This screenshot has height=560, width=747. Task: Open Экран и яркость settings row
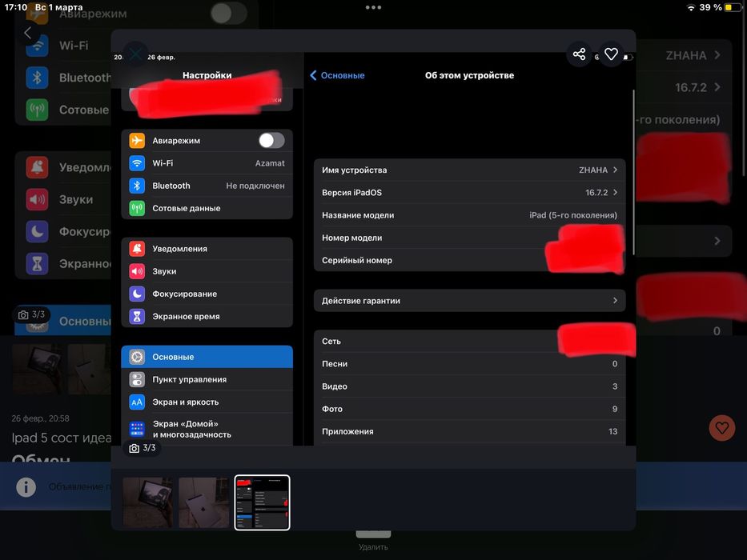(207, 402)
